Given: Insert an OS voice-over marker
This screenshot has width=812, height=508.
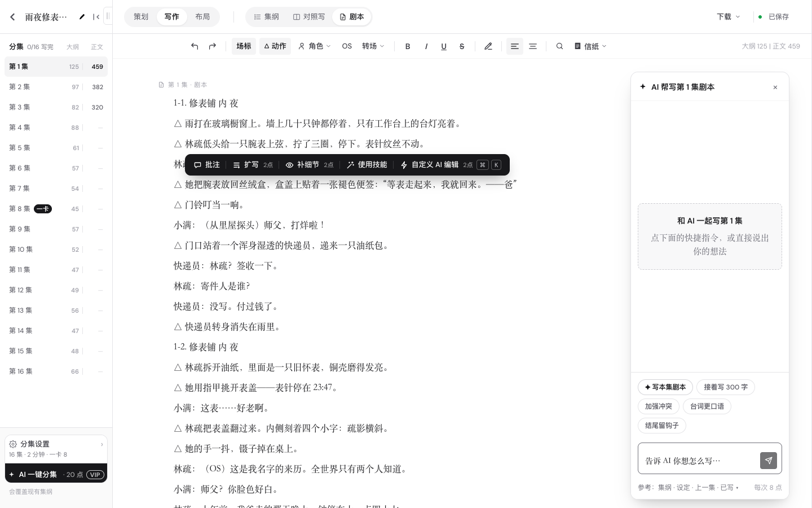Looking at the screenshot, I should pos(347,46).
